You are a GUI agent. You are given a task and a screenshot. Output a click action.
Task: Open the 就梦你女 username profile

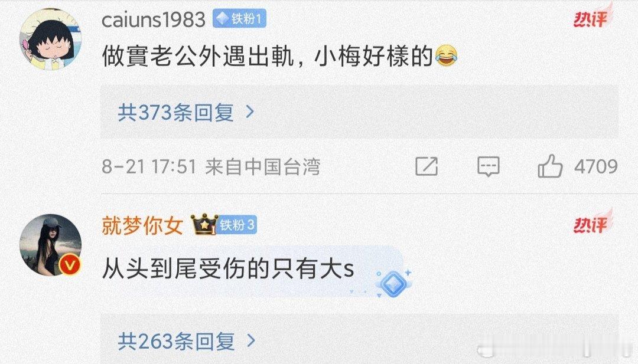click(142, 225)
